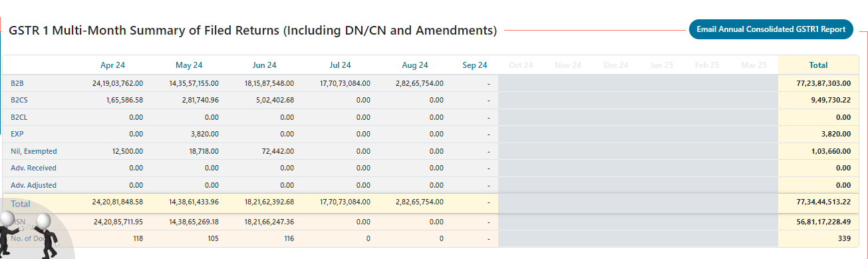This screenshot has height=259, width=868.
Task: Click Email Annual Consolidated GSTR1 Report button
Action: [771, 29]
